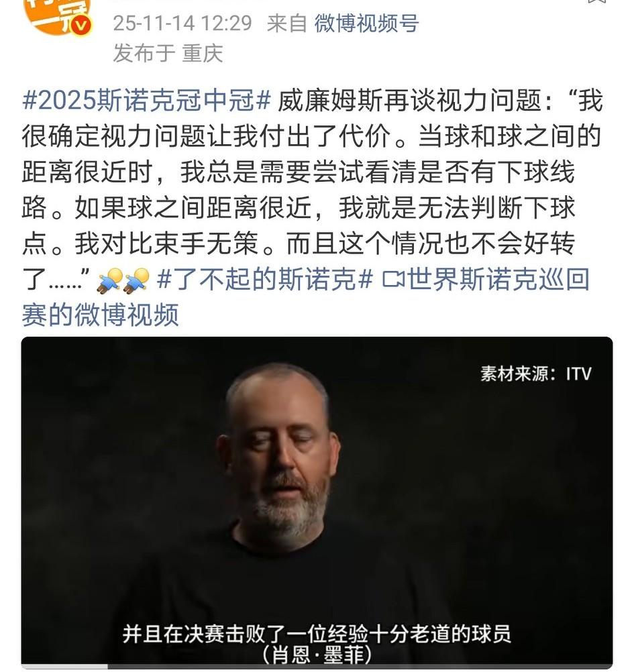Open the 微博视频号 source link
The width and height of the screenshot is (634, 672).
366,23
